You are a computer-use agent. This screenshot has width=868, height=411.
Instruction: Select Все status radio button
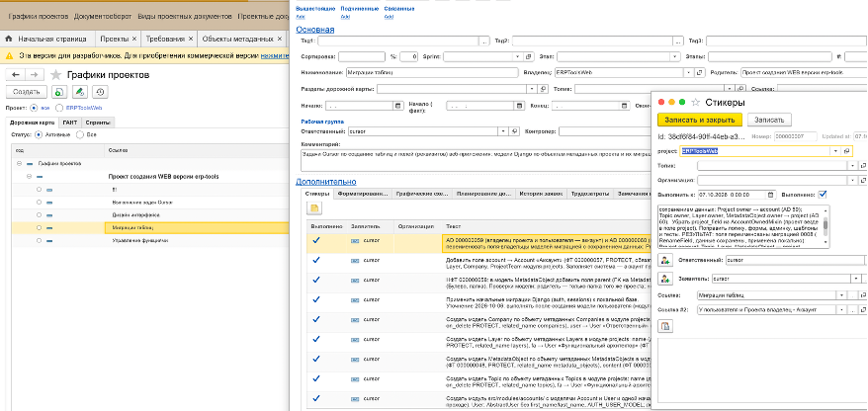click(x=80, y=134)
